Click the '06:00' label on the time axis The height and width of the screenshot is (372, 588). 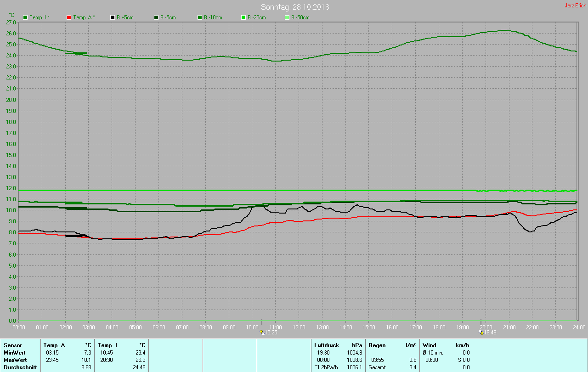[x=159, y=327]
